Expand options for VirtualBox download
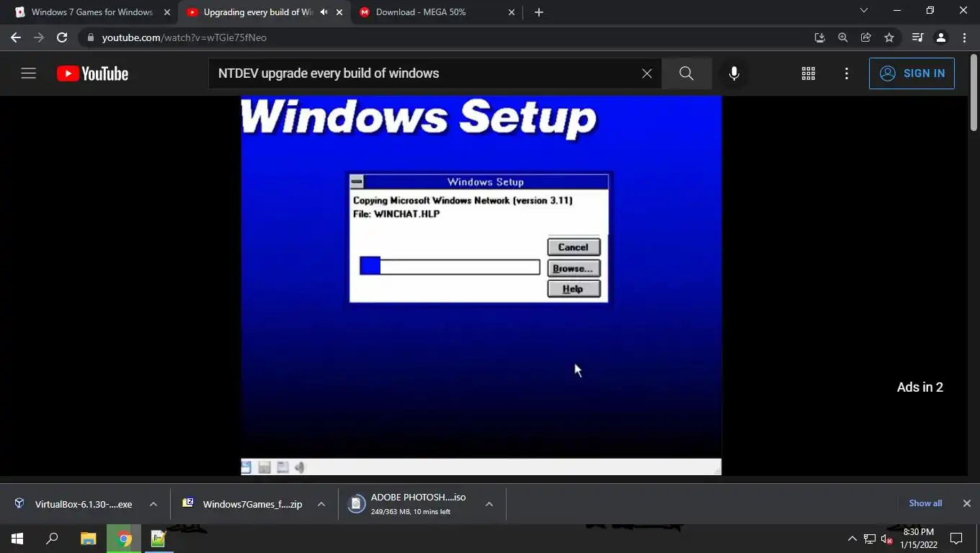Screen dimensions: 980x553 153,504
